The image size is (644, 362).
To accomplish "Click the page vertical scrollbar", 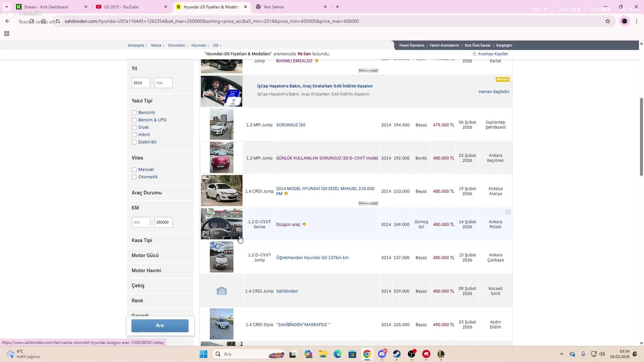I will click(641, 137).
